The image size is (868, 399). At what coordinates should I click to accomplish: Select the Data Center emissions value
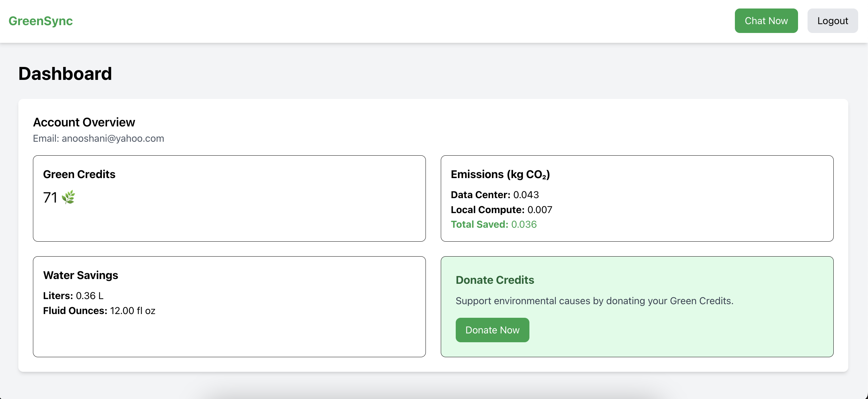click(x=526, y=195)
